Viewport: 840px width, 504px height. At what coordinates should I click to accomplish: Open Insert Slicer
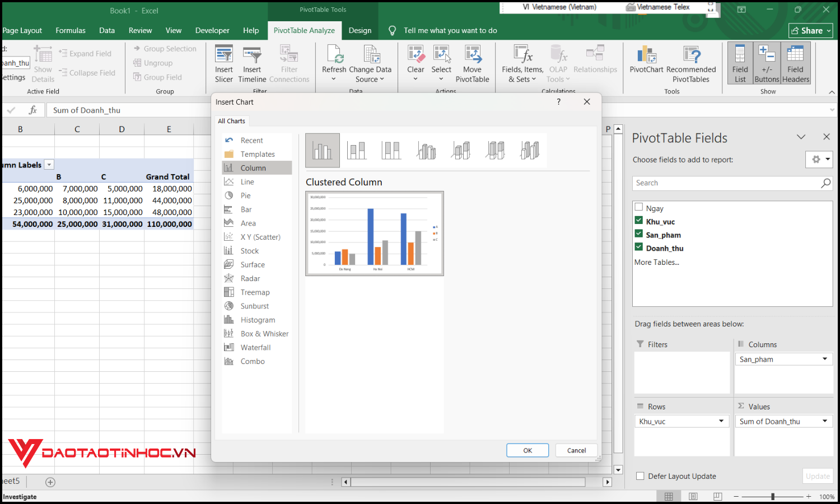click(223, 62)
